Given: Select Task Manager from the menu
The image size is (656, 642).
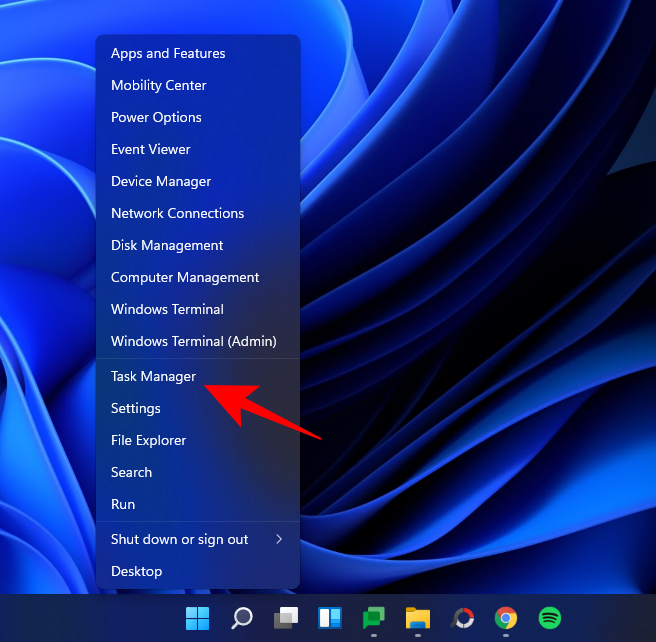Looking at the screenshot, I should (153, 376).
